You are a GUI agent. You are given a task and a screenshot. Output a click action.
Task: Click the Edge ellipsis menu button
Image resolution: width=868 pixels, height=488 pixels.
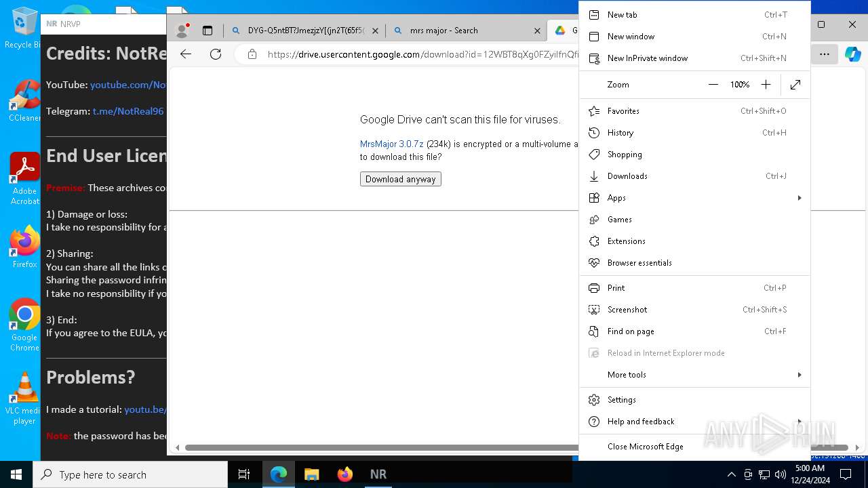pyautogui.click(x=825, y=54)
